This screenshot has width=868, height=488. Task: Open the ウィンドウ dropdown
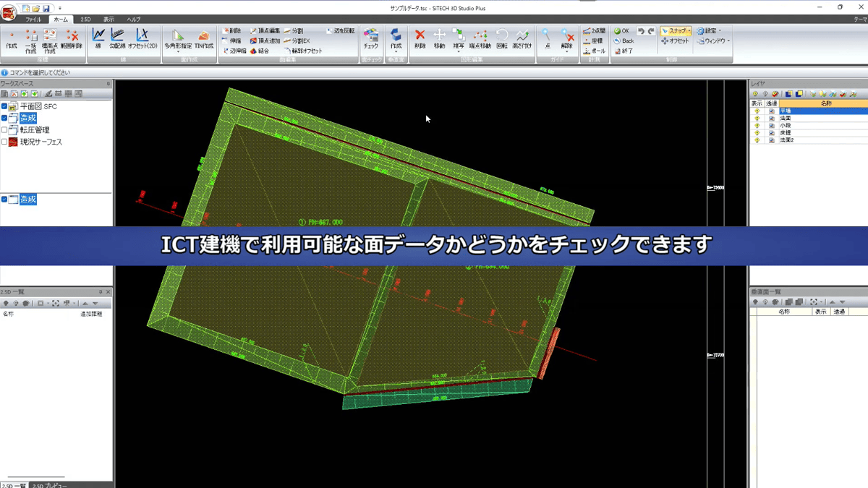[x=715, y=41]
